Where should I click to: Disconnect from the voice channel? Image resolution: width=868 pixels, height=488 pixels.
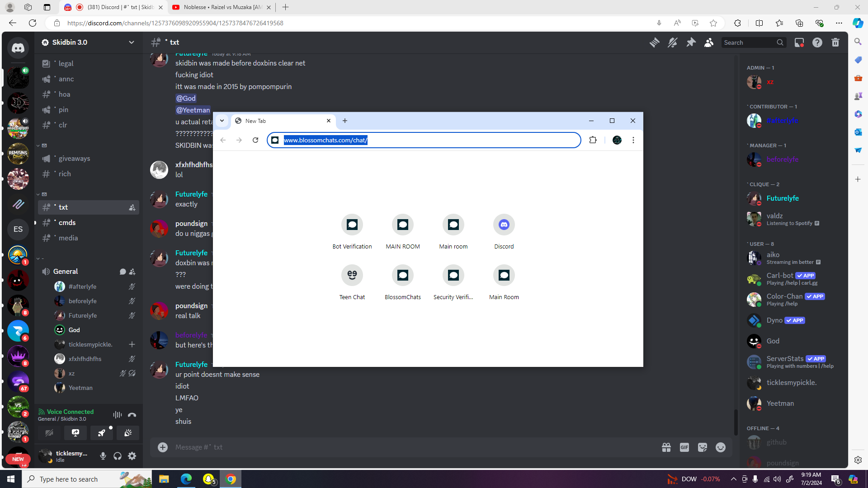tap(132, 415)
